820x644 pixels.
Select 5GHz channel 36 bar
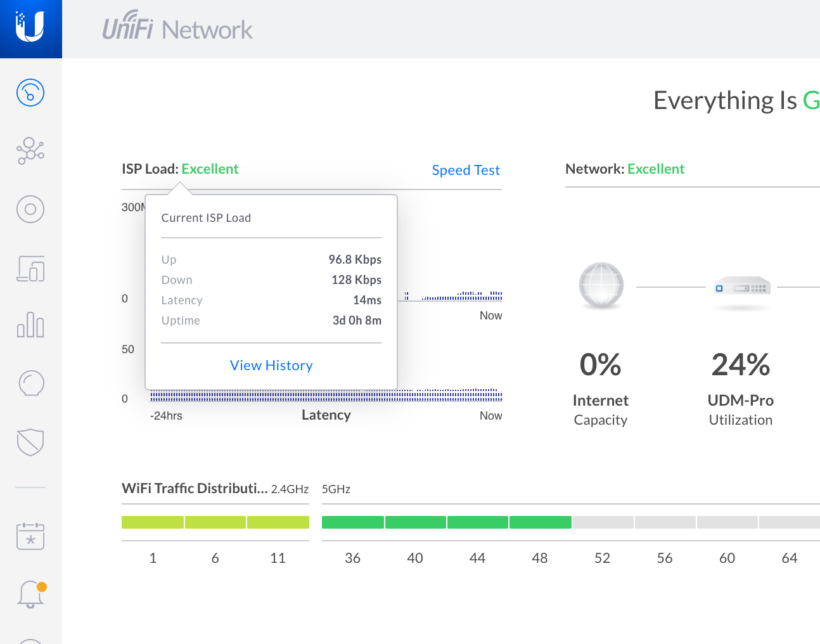click(x=352, y=522)
